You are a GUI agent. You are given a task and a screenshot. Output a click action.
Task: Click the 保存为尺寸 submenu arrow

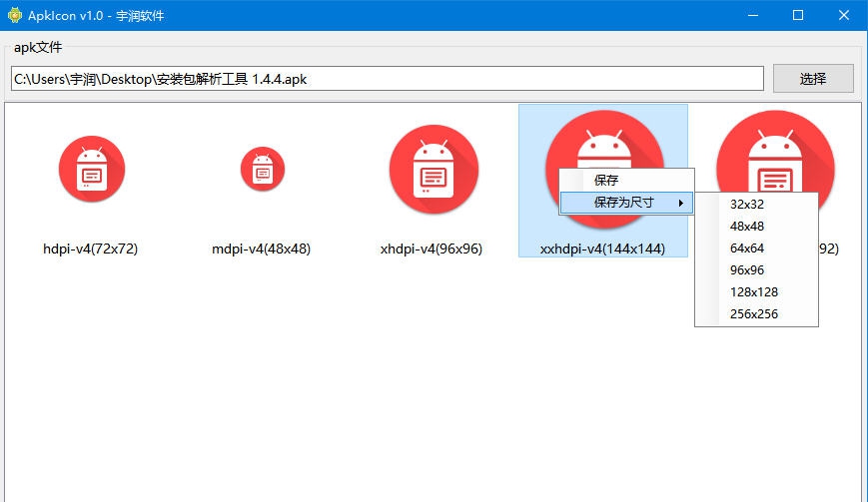tap(681, 203)
